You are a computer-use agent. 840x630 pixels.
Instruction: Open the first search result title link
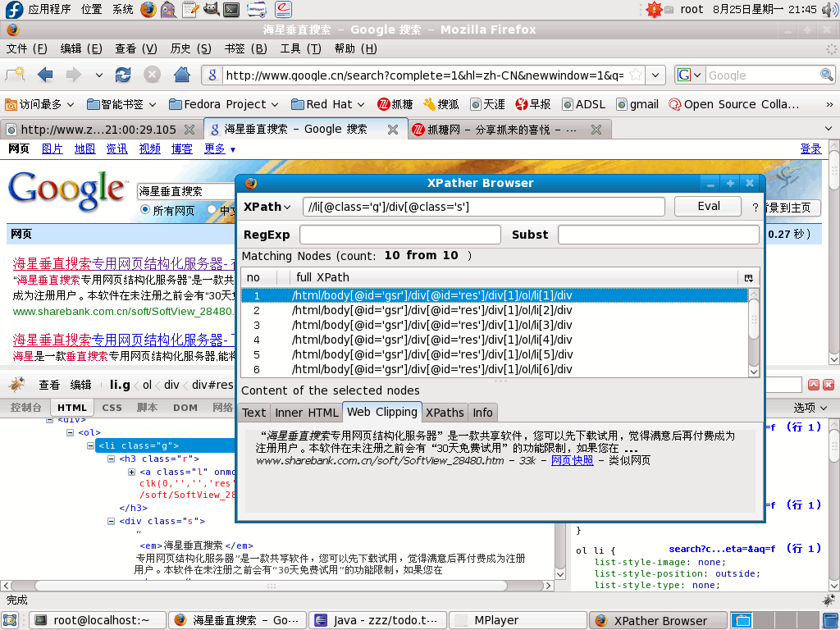pyautogui.click(x=123, y=263)
